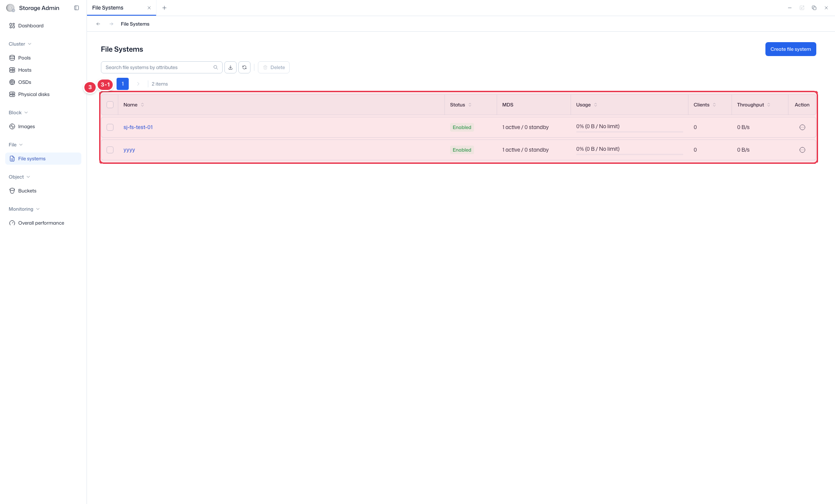Screen dimensions: 835x504
Task: Toggle the sidebar collapse icon
Action: point(77,8)
